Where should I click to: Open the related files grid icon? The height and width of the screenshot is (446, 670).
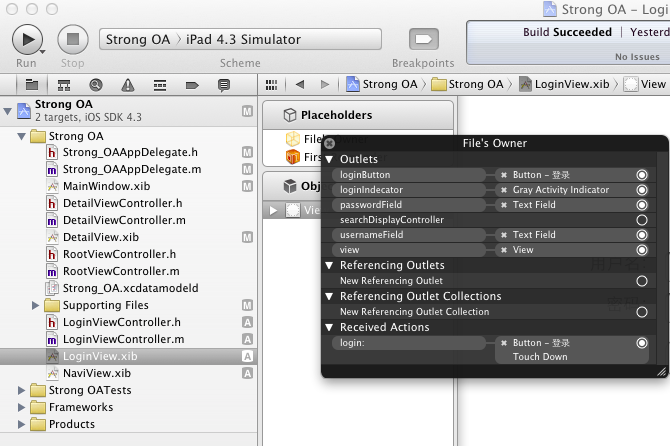[271, 85]
